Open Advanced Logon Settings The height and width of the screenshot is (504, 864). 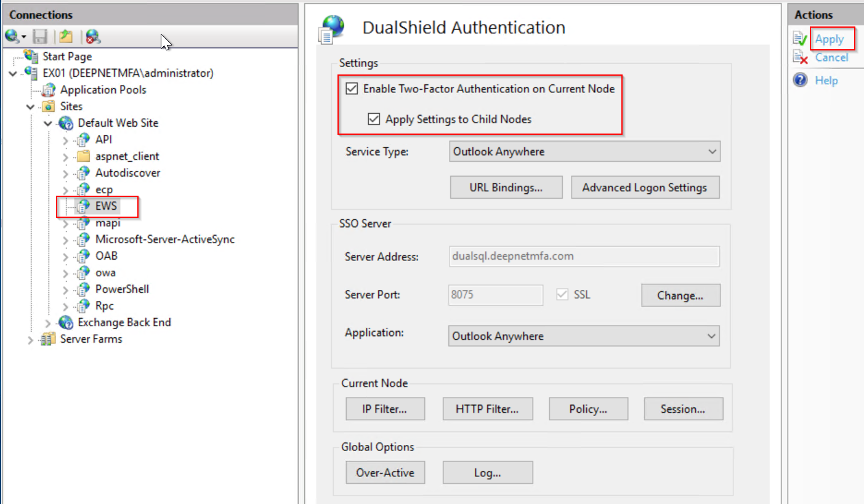(x=645, y=188)
